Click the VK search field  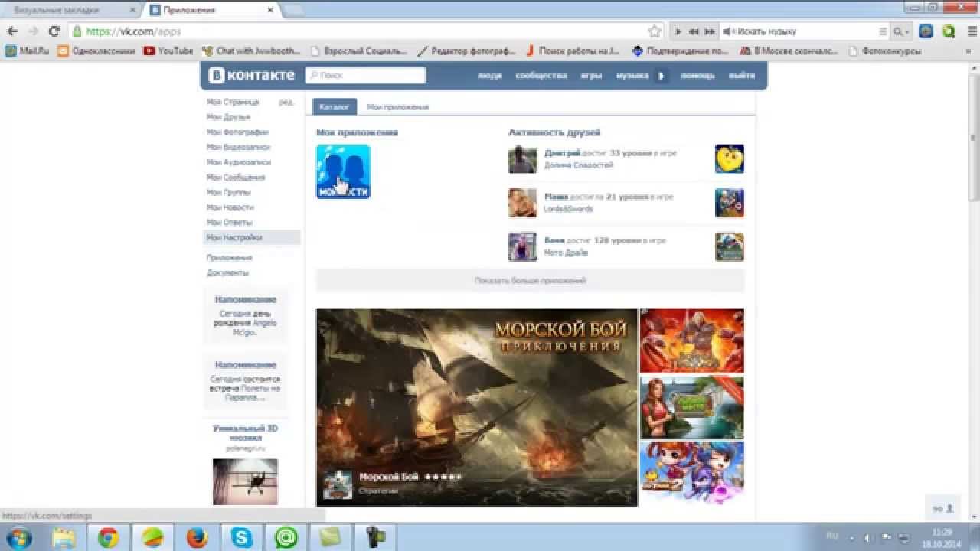click(365, 75)
